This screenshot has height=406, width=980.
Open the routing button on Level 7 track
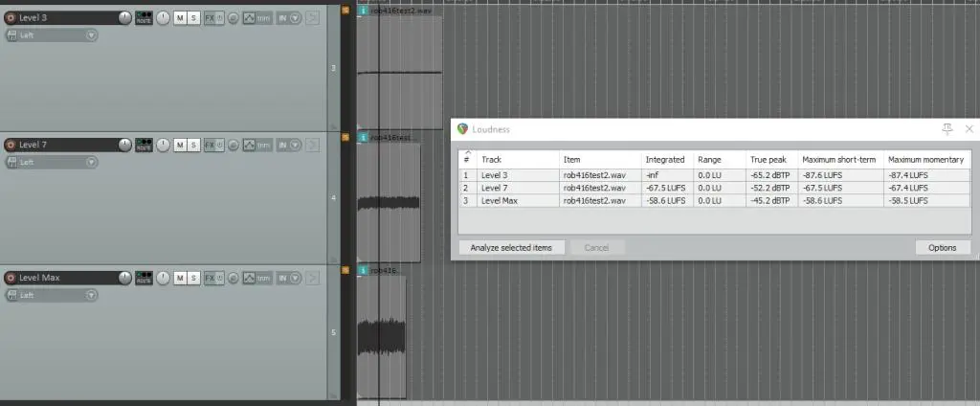coord(144,145)
